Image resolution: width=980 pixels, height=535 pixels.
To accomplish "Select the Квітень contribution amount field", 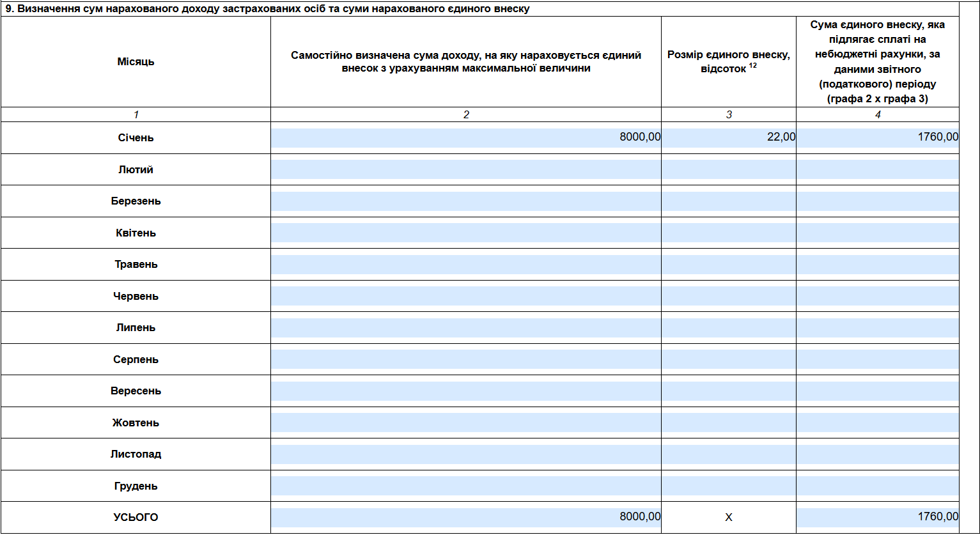I will tap(877, 233).
